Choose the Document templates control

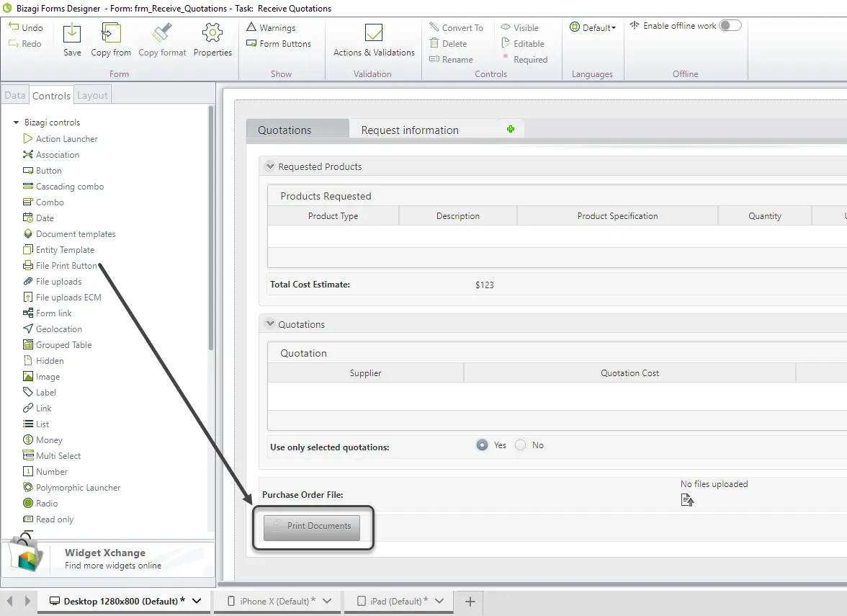coord(70,234)
